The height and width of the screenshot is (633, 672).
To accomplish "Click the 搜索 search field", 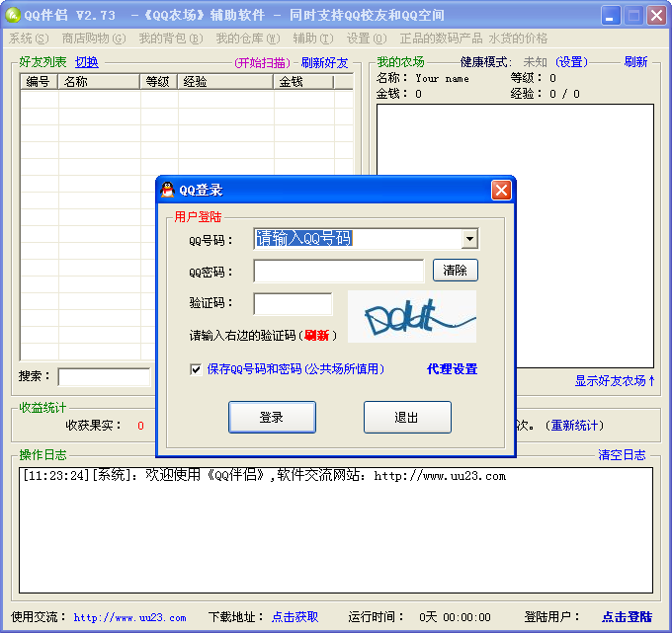I will point(104,377).
